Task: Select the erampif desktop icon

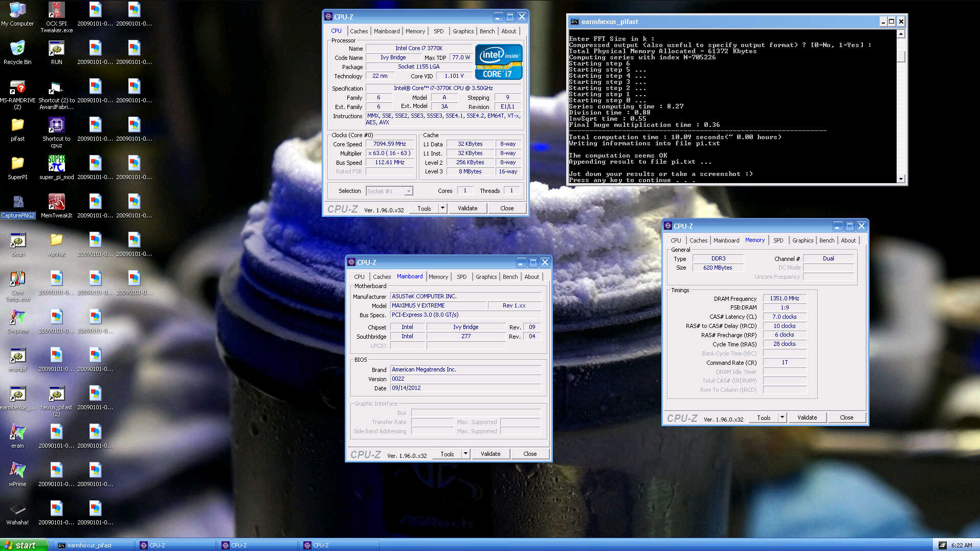Action: tap(17, 360)
